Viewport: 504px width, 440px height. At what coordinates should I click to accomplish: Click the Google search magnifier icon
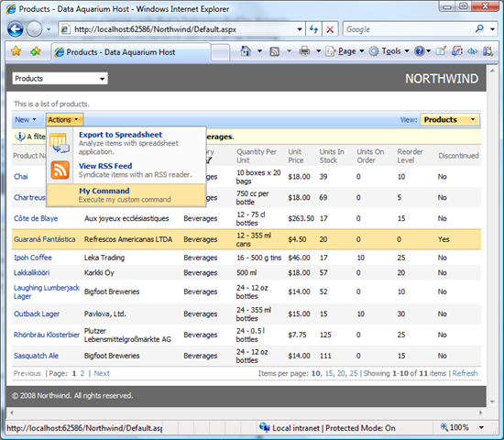(479, 29)
